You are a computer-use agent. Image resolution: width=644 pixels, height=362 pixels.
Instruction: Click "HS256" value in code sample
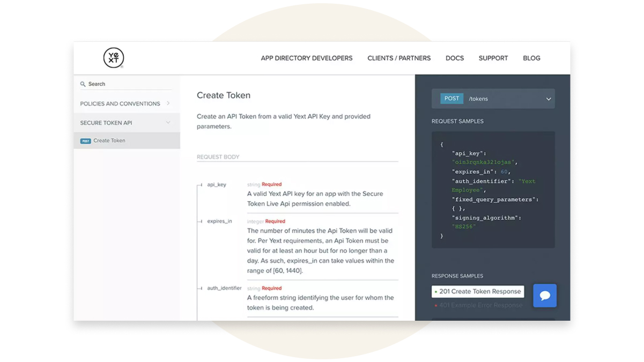click(464, 226)
